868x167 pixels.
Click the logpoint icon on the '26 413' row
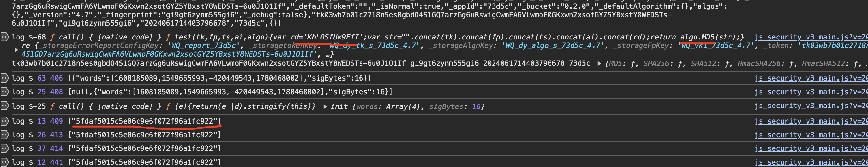(5, 135)
